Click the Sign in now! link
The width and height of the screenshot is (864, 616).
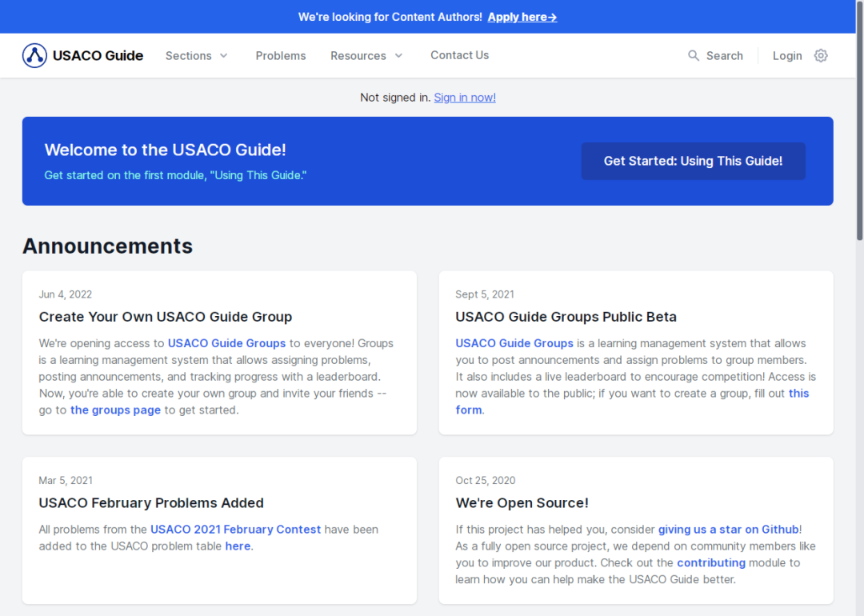coord(465,98)
